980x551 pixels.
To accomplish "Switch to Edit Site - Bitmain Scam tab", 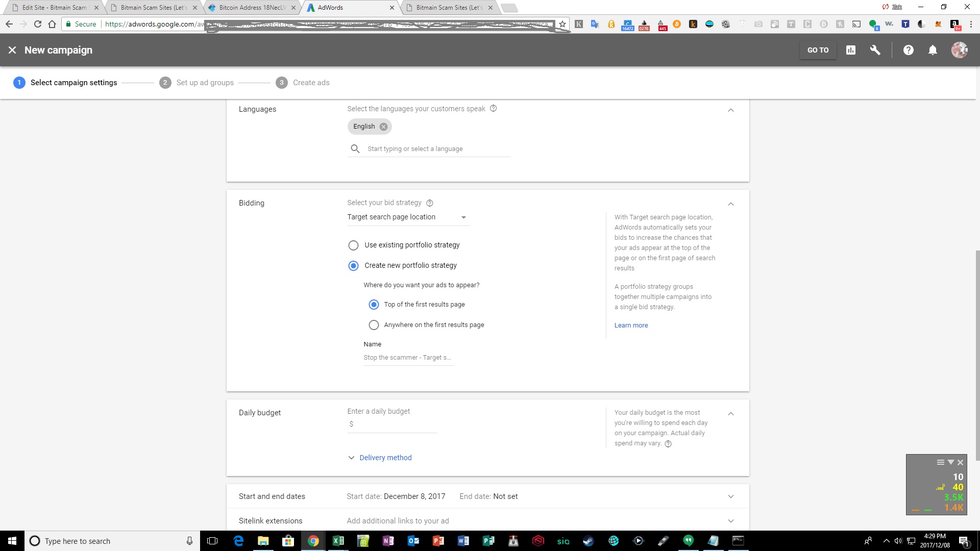I will coord(54,8).
